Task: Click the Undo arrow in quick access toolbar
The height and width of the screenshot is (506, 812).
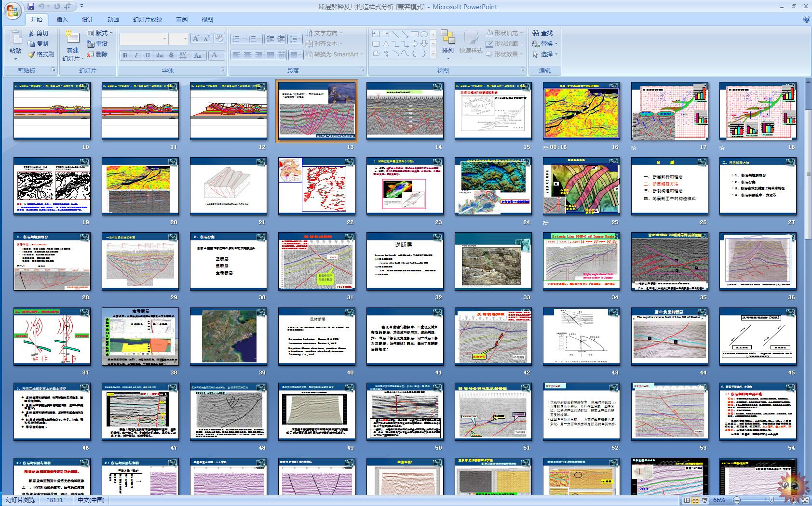Action: [41, 6]
